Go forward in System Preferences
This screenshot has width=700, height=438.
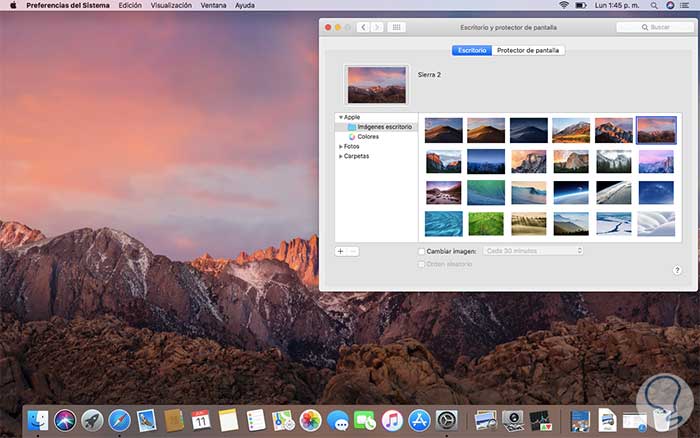[377, 27]
